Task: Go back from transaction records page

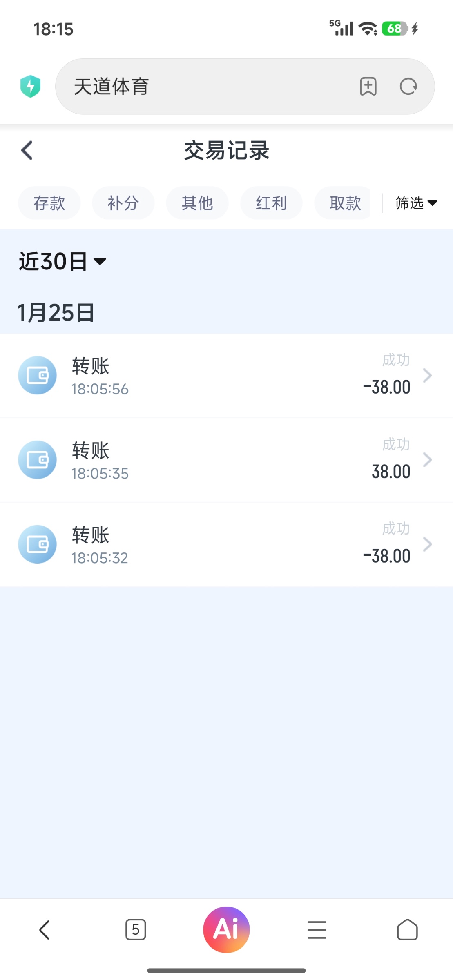Action: pyautogui.click(x=27, y=150)
